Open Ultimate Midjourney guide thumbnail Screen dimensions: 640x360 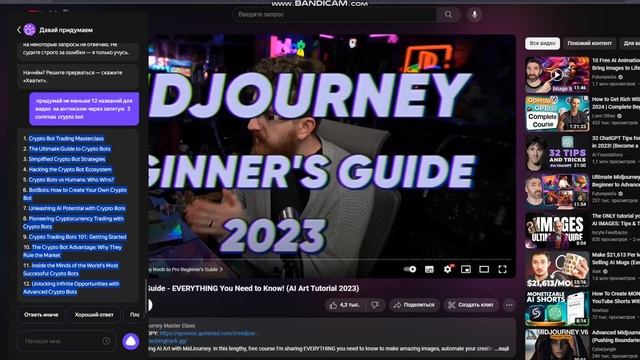pyautogui.click(x=557, y=191)
